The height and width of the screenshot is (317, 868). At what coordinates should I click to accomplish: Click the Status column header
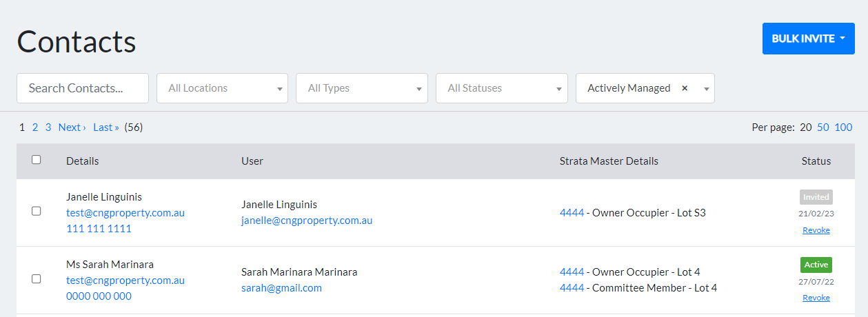point(816,161)
